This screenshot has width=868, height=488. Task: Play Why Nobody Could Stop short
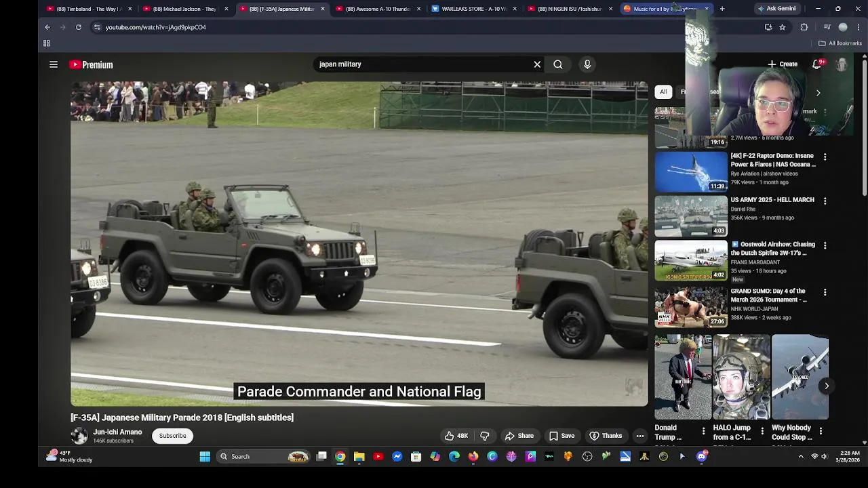[x=800, y=377]
